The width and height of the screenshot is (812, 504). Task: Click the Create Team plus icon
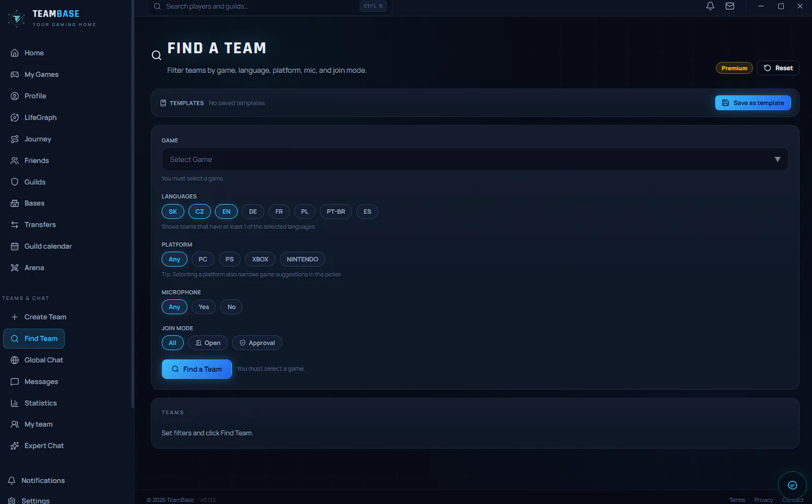15,317
